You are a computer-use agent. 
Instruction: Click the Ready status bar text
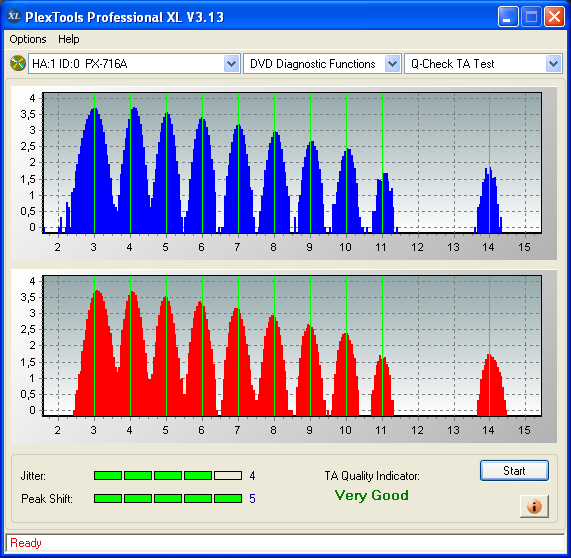(26, 543)
